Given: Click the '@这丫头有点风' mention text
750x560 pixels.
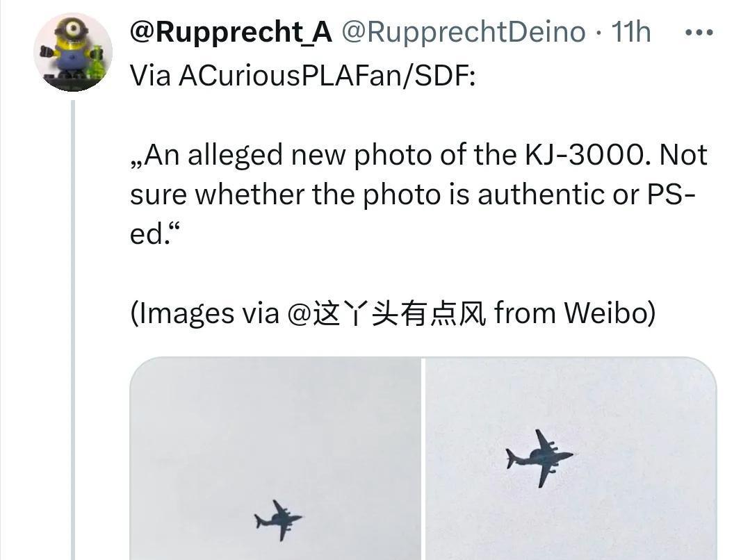Looking at the screenshot, I should [387, 314].
